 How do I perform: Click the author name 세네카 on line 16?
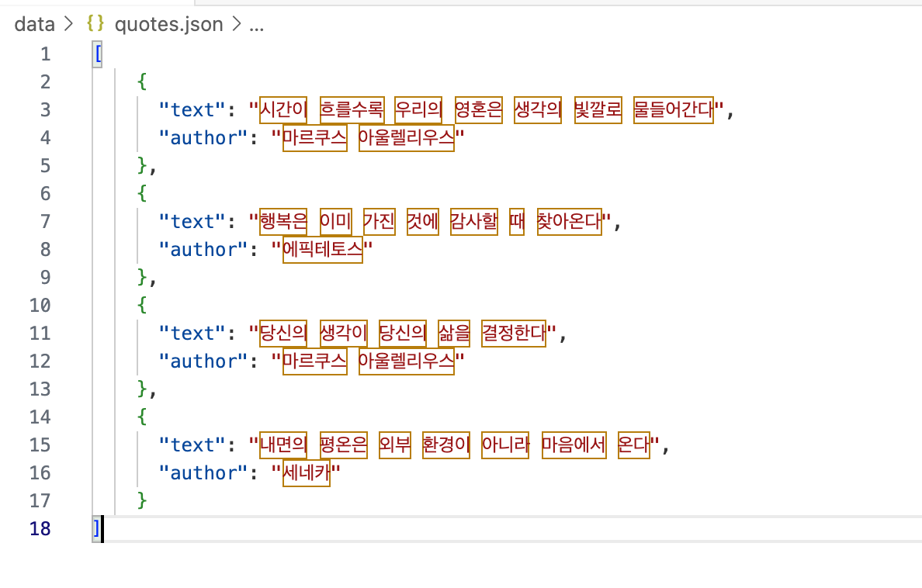click(307, 473)
